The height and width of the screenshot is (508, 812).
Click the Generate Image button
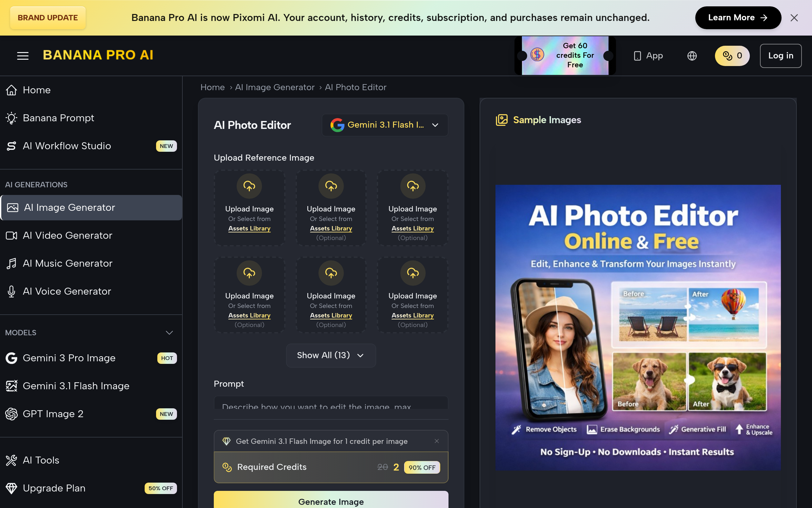click(331, 500)
